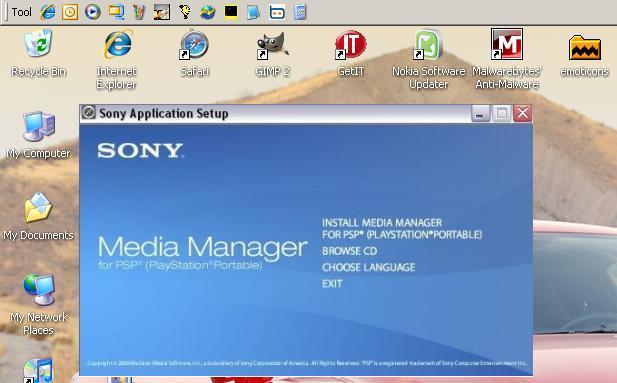
Task: Click the globe icon in the Tool toolbar
Action: [207, 12]
